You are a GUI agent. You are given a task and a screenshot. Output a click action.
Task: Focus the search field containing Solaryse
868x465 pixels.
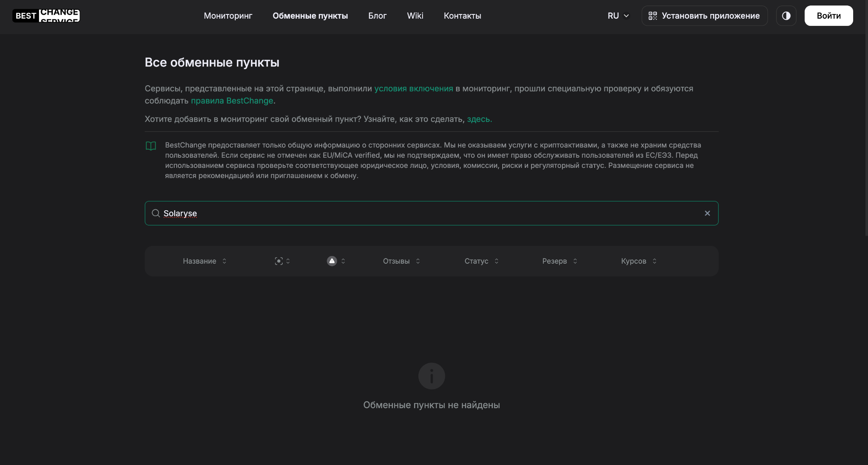(x=431, y=213)
